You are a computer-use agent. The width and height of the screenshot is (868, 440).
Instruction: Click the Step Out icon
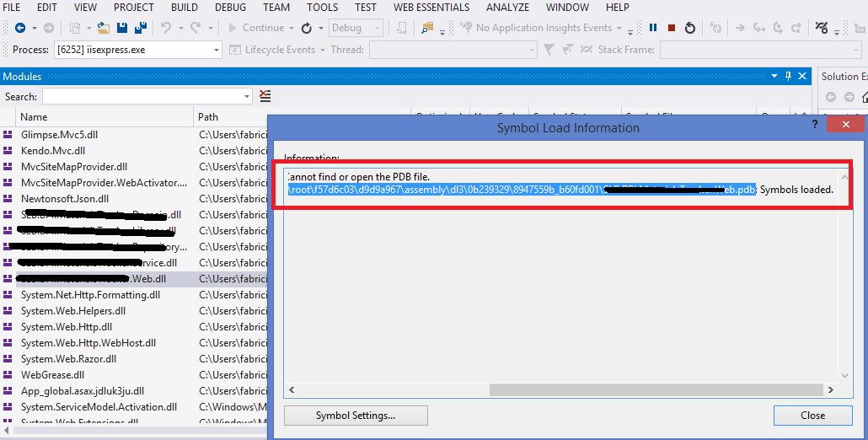796,28
